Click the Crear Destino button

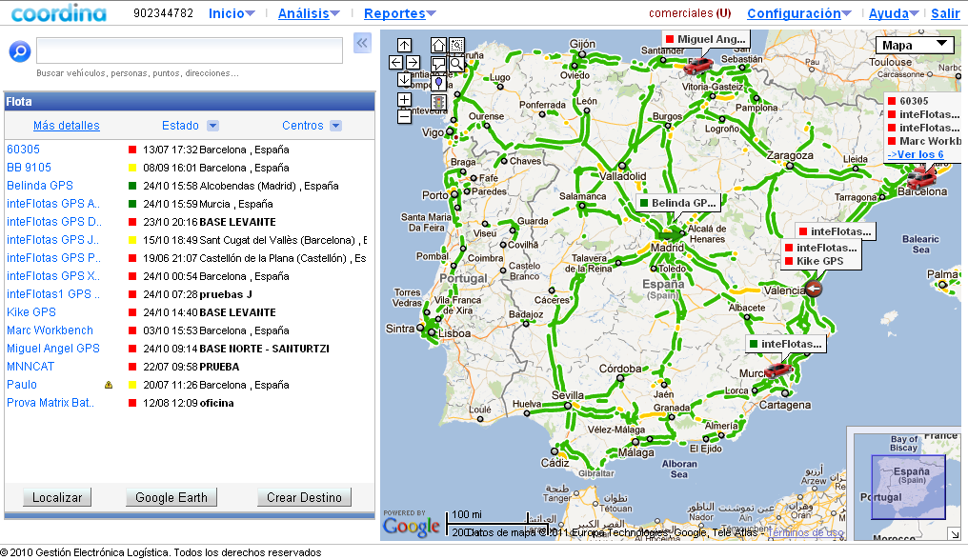click(304, 497)
